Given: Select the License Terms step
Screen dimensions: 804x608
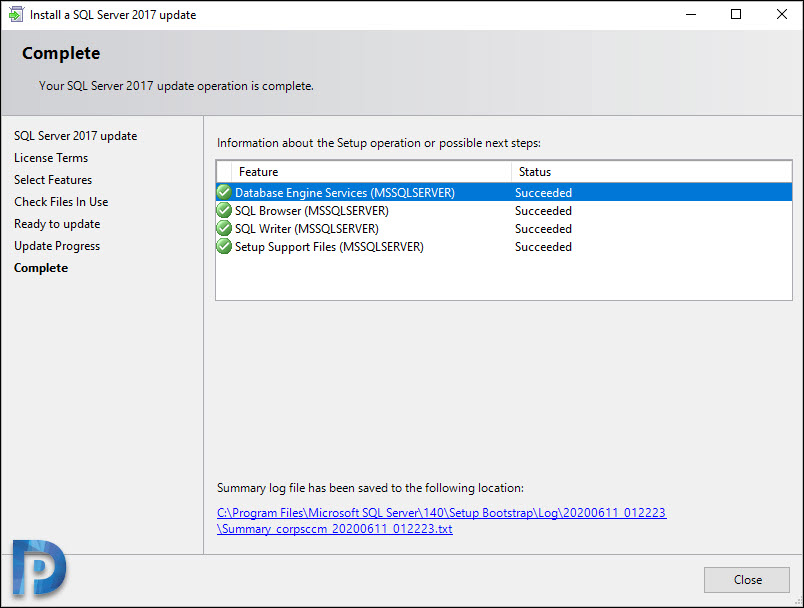Looking at the screenshot, I should [x=51, y=158].
